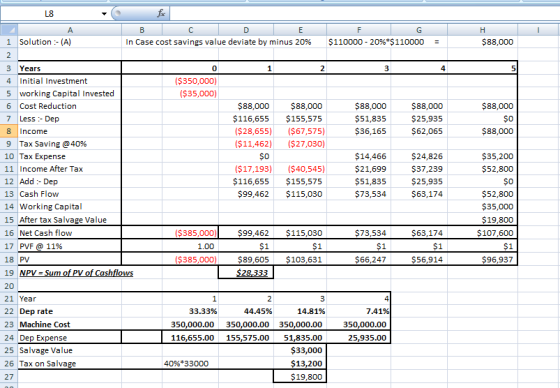Click 'Dep Expense' label
The height and width of the screenshot is (388, 560).
pos(43,338)
